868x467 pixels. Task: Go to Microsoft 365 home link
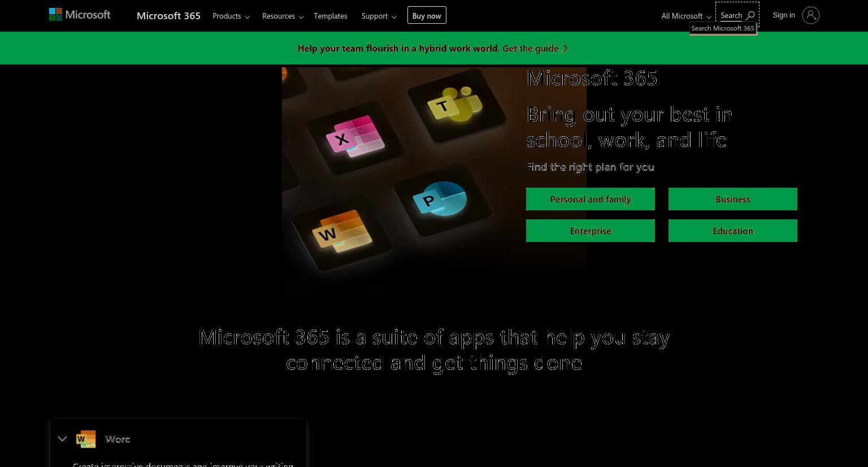click(168, 16)
